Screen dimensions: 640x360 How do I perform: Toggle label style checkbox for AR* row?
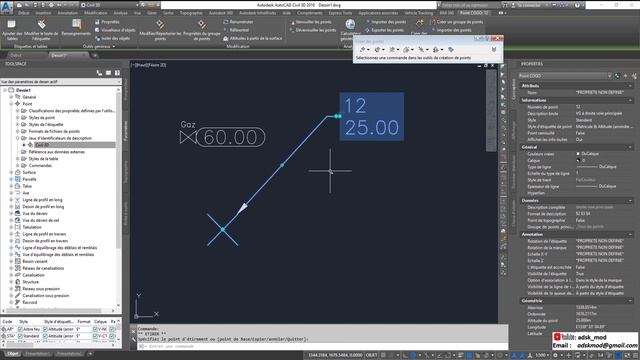point(45,329)
